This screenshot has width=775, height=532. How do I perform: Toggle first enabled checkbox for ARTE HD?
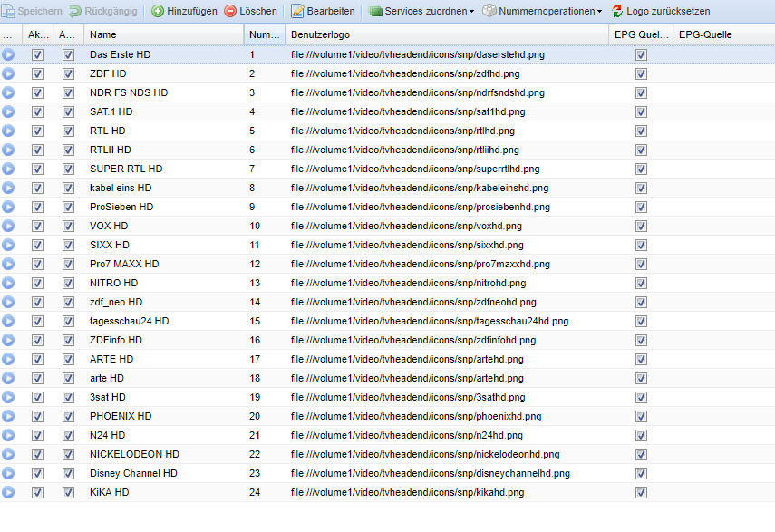coord(37,359)
